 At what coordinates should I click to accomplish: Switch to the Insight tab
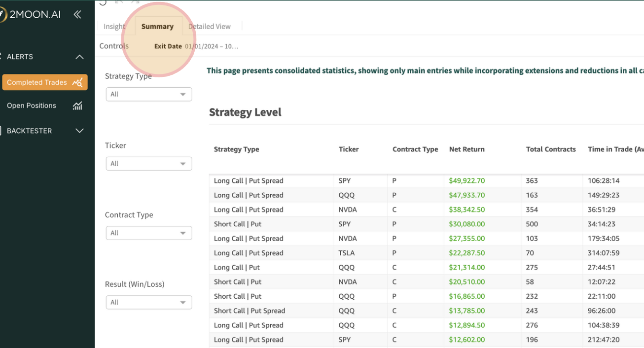pyautogui.click(x=114, y=27)
